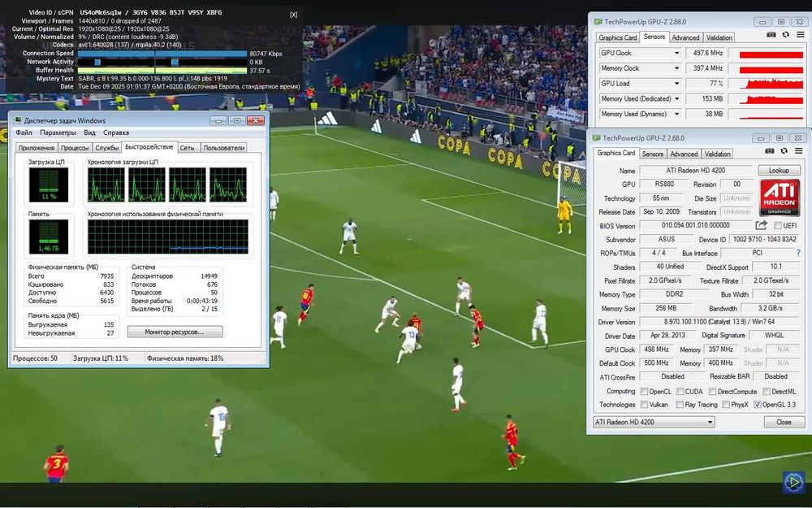The height and width of the screenshot is (508, 812).
Task: Open the Memory Used (Dedicated) dropdown
Action: [x=676, y=98]
